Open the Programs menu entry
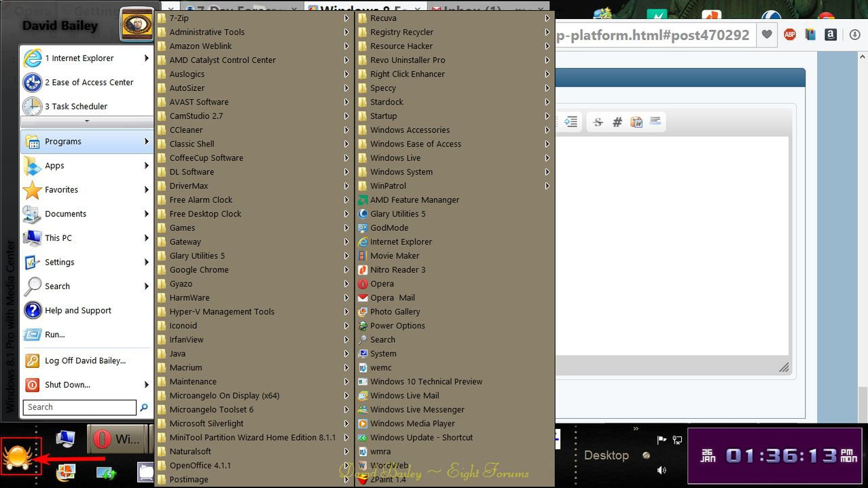This screenshot has width=868, height=488. pos(86,141)
